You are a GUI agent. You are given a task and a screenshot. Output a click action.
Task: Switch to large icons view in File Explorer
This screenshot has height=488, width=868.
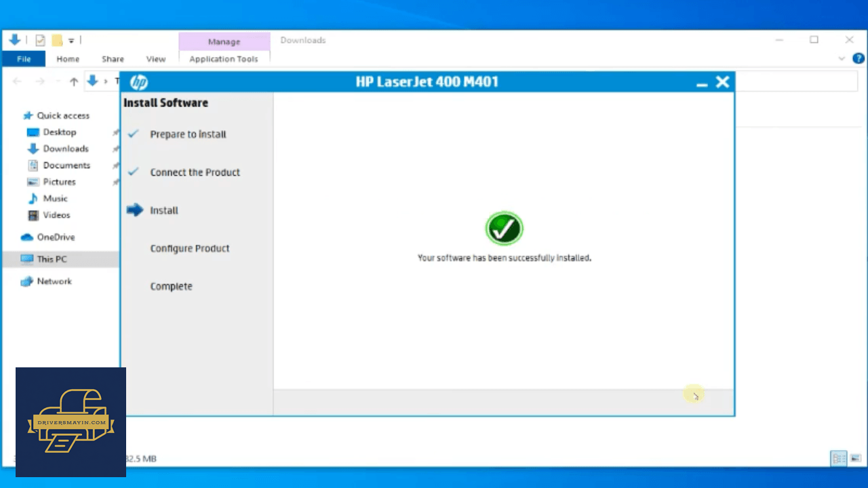pyautogui.click(x=854, y=459)
